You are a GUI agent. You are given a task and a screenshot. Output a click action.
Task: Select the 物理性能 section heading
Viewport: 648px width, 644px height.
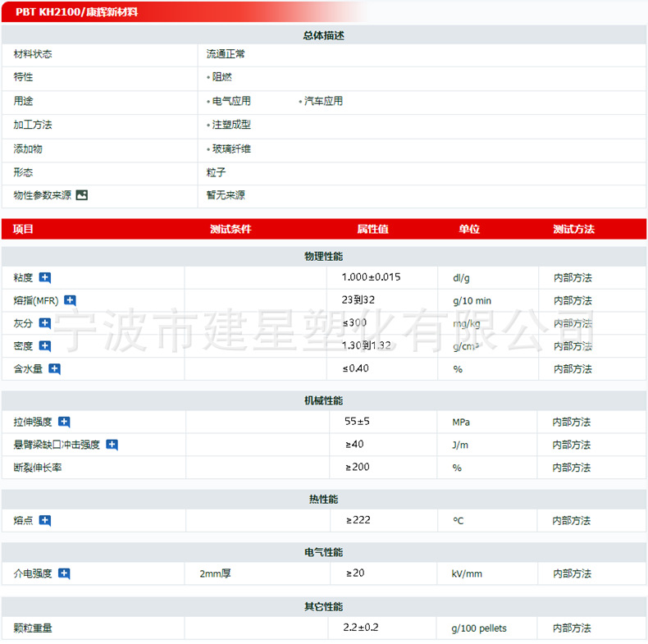323,256
